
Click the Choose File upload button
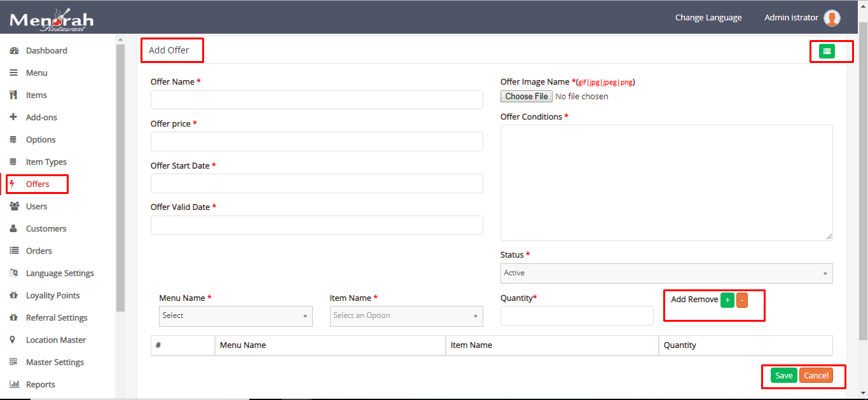[527, 97]
